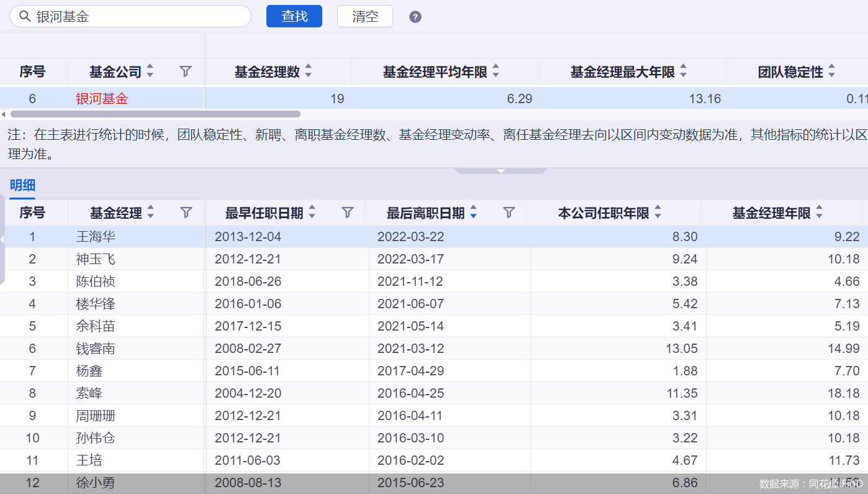This screenshot has width=868, height=494.
Task: Open the filter icon next to 基金经理
Action: click(x=186, y=212)
